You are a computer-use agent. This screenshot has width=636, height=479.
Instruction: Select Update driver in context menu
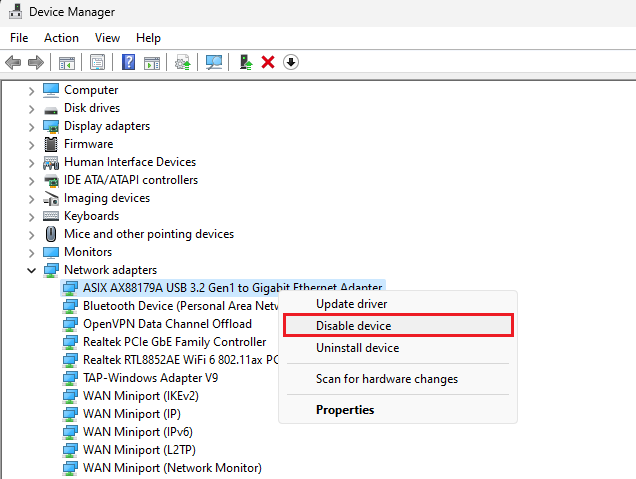(x=351, y=304)
